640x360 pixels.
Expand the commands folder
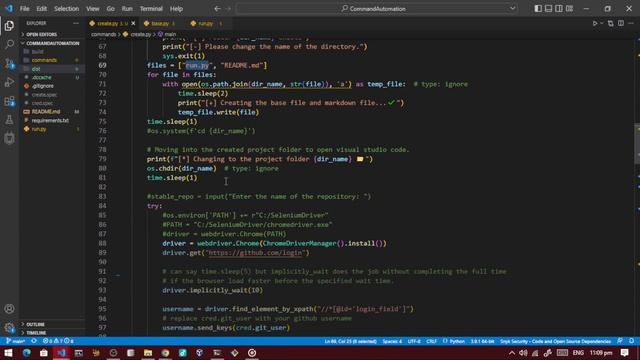52,60
